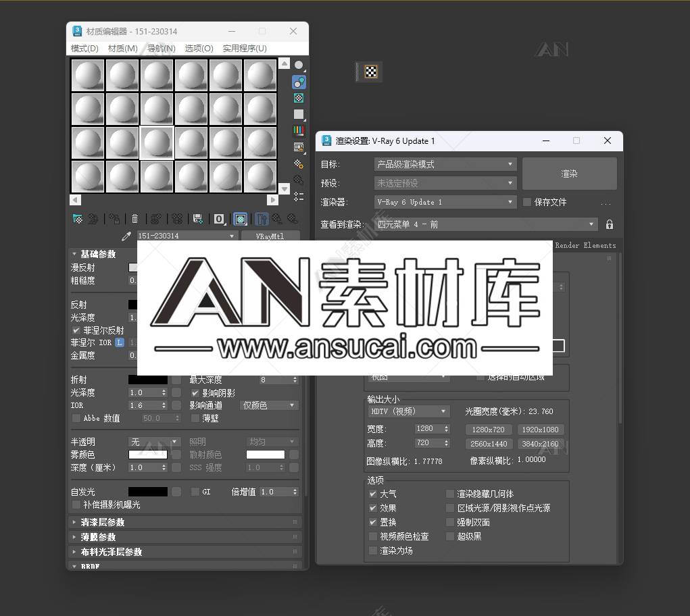
Task: Enable the 补偿摄影机曝光 checkbox
Action: (76, 505)
